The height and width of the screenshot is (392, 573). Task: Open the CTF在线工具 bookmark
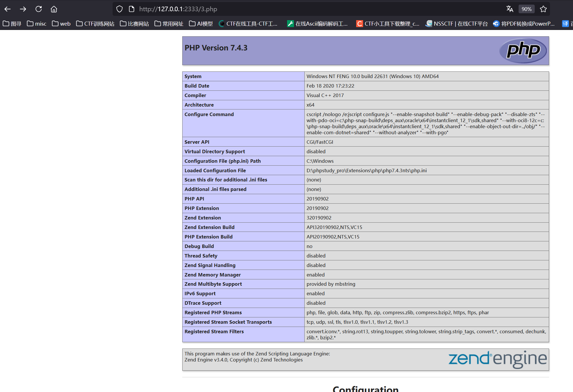[x=248, y=24]
